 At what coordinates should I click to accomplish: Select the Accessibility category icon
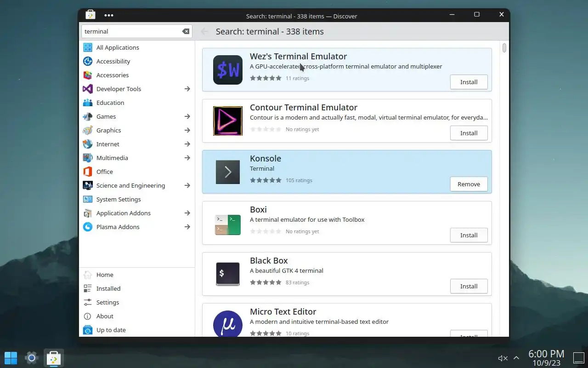click(88, 61)
